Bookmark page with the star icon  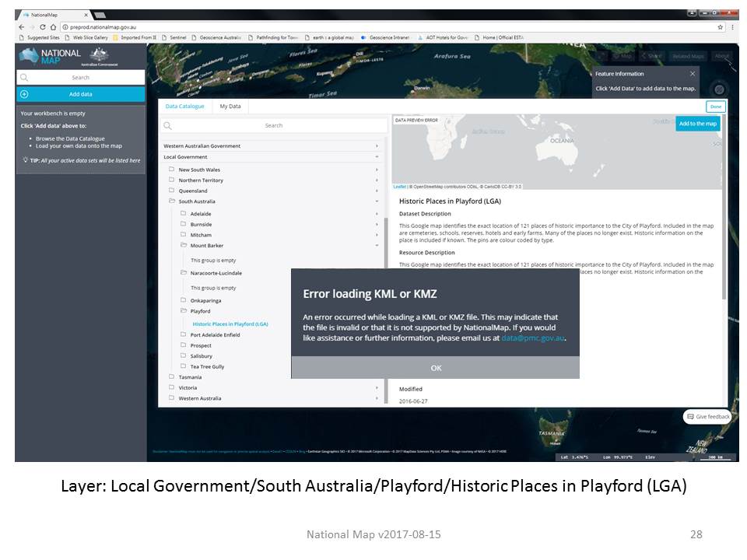pos(721,27)
